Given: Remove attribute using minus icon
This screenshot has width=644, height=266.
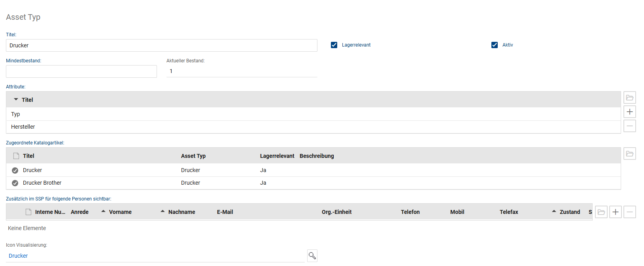Looking at the screenshot, I should click(630, 126).
